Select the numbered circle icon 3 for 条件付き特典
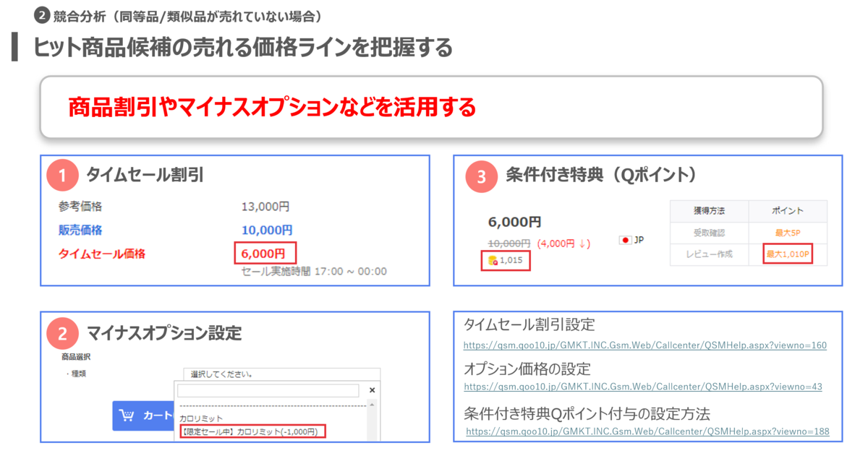 (x=482, y=174)
